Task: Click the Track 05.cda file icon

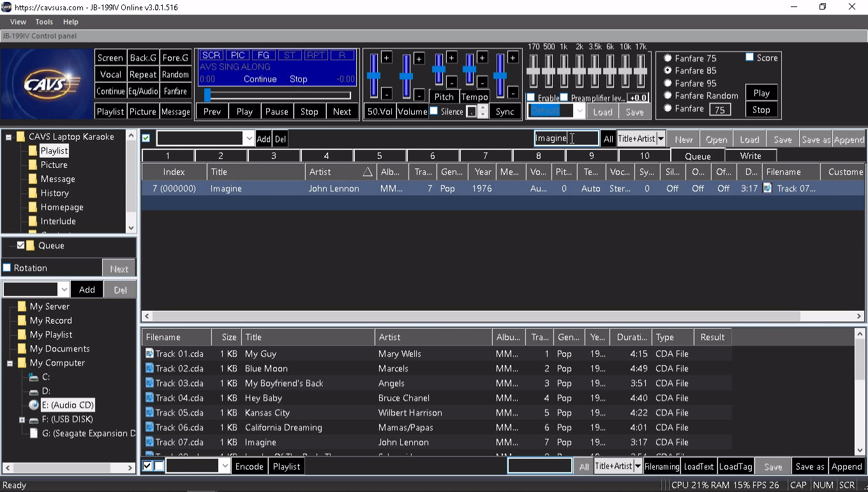Action: 150,412
